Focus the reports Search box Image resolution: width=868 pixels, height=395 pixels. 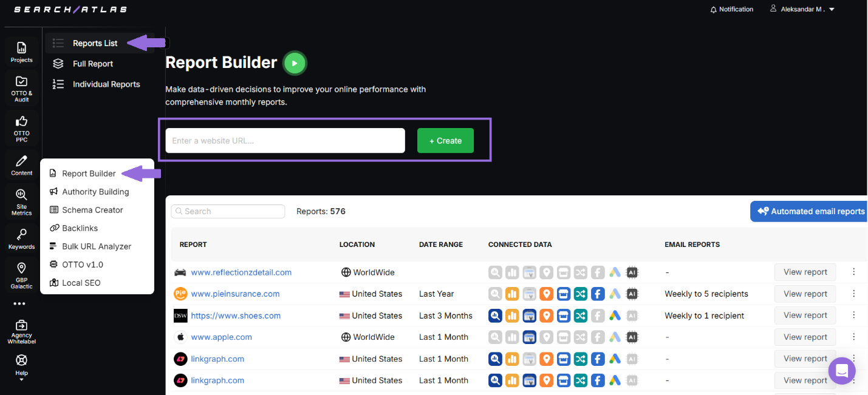(228, 211)
